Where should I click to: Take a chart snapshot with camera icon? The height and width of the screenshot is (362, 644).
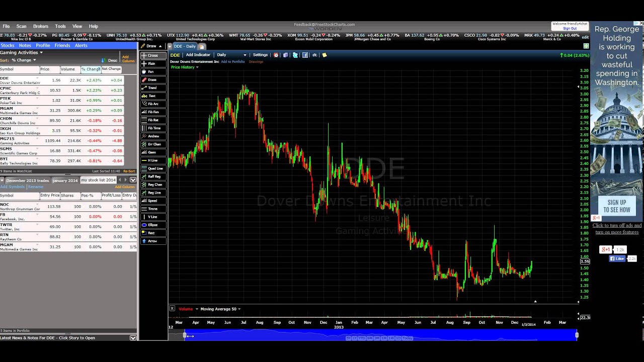pyautogui.click(x=314, y=55)
